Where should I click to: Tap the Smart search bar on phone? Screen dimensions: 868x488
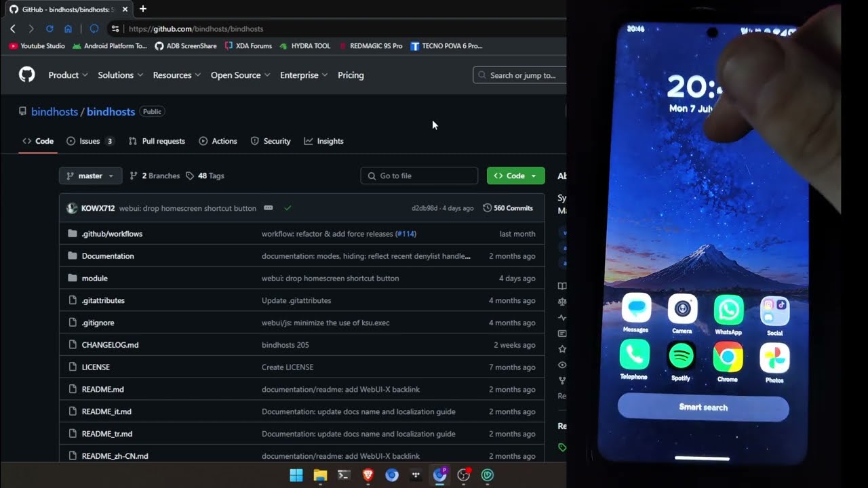coord(703,407)
